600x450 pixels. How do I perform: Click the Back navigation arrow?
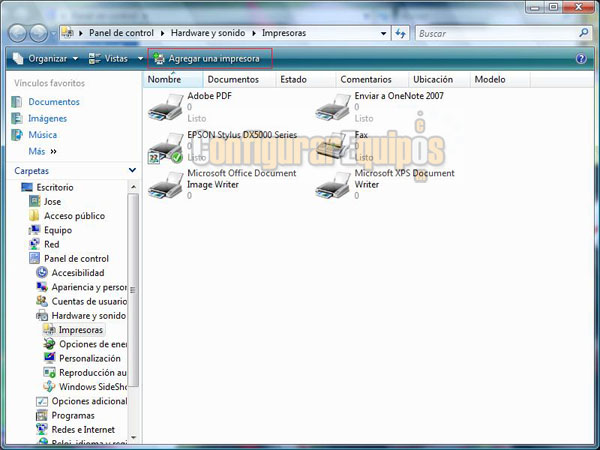pos(17,33)
